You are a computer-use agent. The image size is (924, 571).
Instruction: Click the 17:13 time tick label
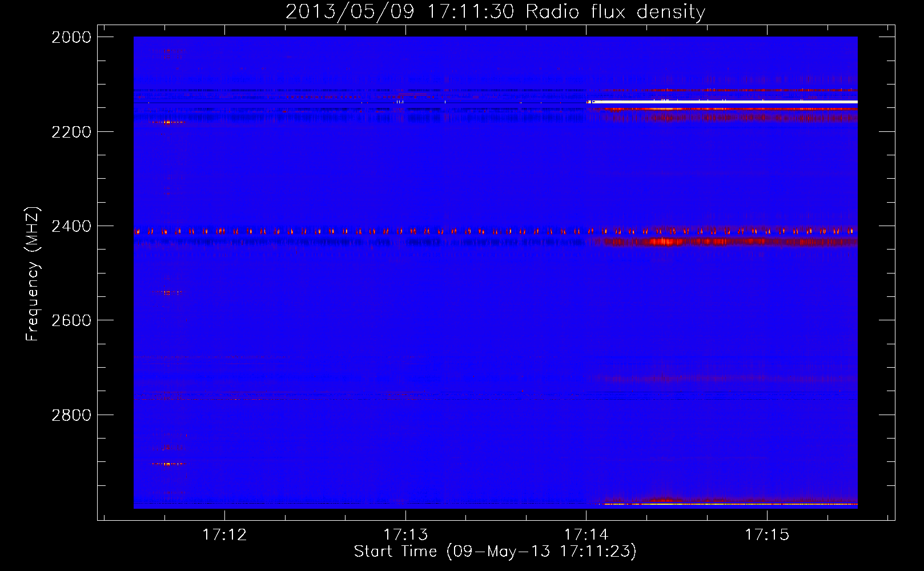405,534
